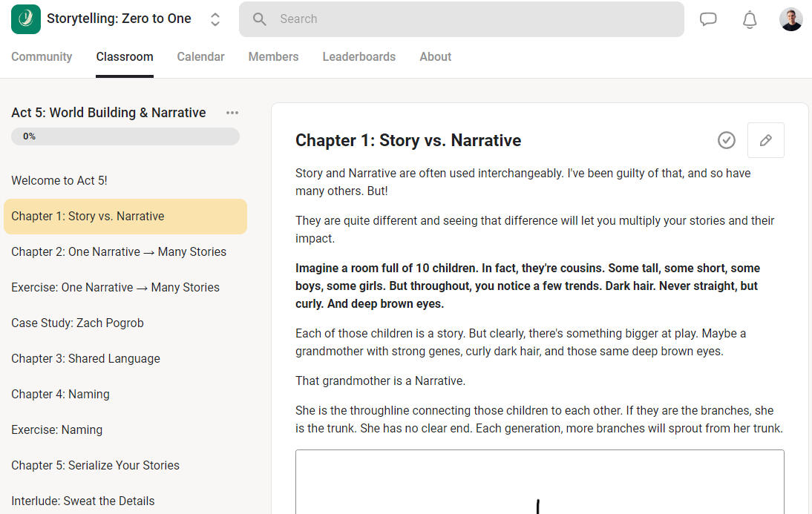Viewport: 812px width, 514px height.
Task: Click the Act 5 progress bar
Action: pyautogui.click(x=125, y=136)
